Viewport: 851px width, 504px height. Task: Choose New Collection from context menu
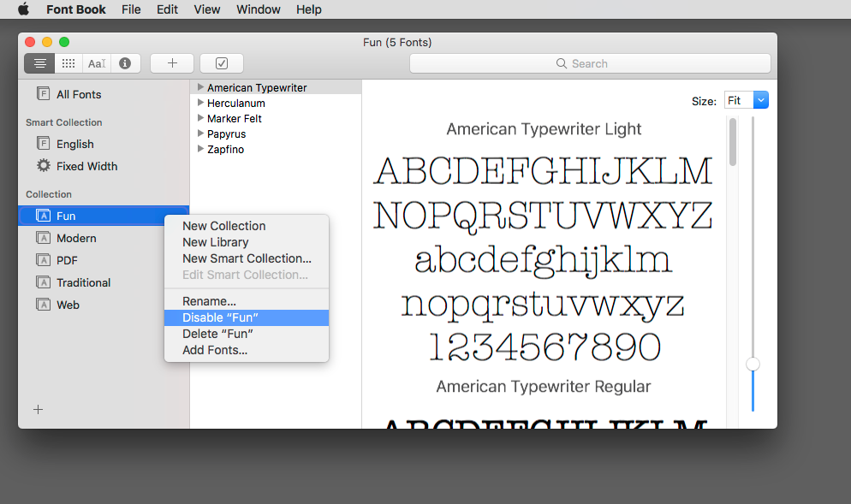[247, 226]
